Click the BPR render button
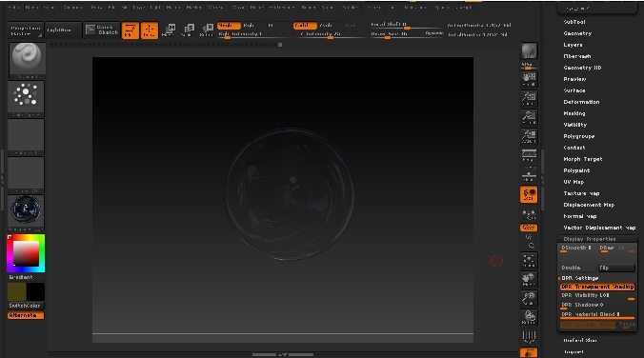The width and height of the screenshot is (644, 358). coord(529,51)
